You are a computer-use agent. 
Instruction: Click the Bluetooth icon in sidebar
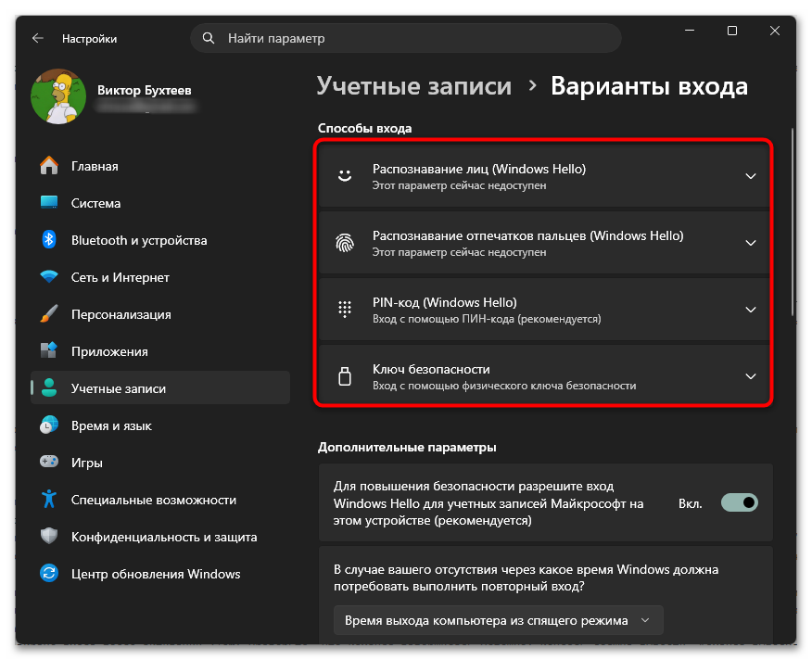(49, 240)
